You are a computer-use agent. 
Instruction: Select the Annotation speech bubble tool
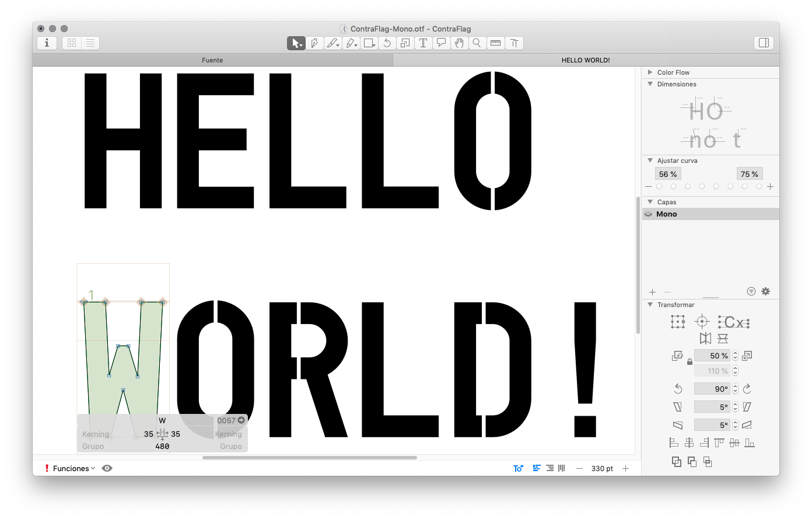(x=441, y=43)
